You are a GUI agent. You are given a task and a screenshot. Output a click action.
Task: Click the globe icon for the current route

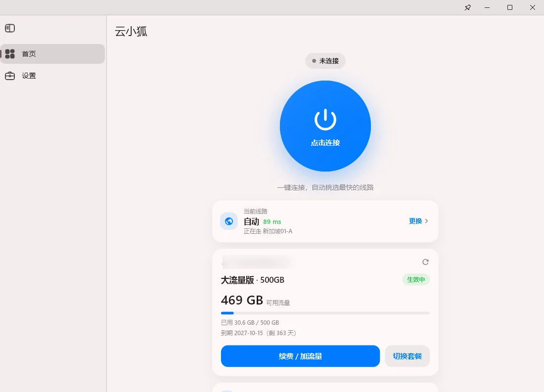[x=229, y=221]
